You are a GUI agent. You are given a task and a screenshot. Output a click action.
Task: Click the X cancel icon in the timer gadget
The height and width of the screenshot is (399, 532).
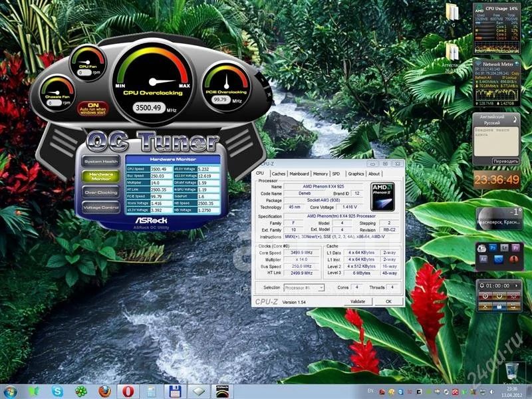[x=485, y=307]
